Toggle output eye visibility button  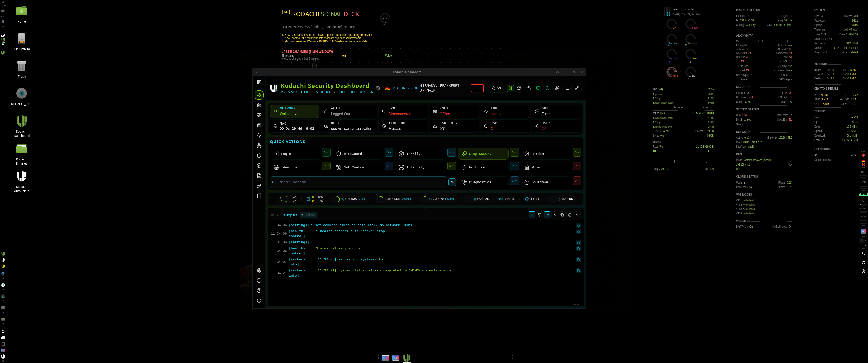(x=547, y=215)
